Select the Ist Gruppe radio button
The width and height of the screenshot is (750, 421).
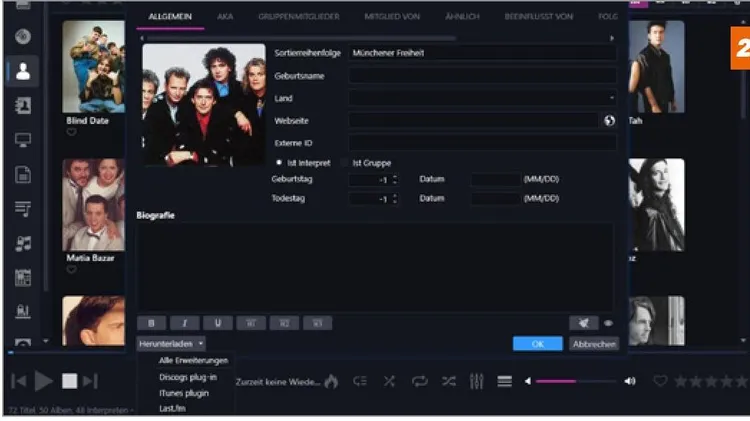[x=344, y=163]
